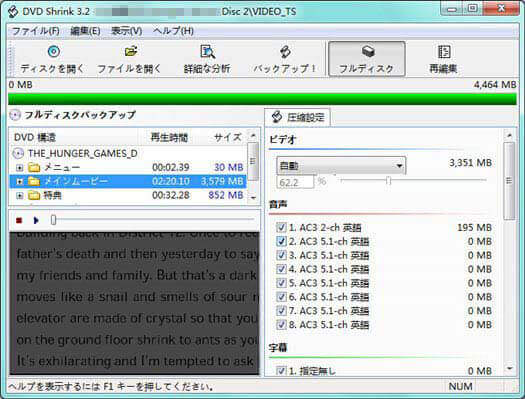Click compression panel scroll up arrow
This screenshot has width=525, height=399.
[509, 136]
